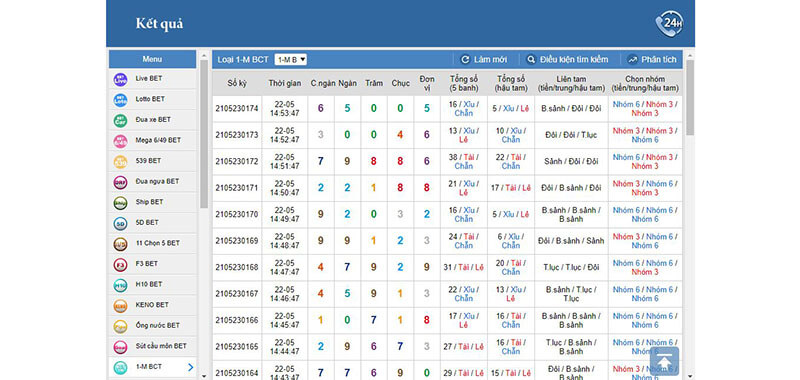Image resolution: width=800 pixels, height=380 pixels.
Task: Click draw number 2105230168
Action: coord(237,268)
